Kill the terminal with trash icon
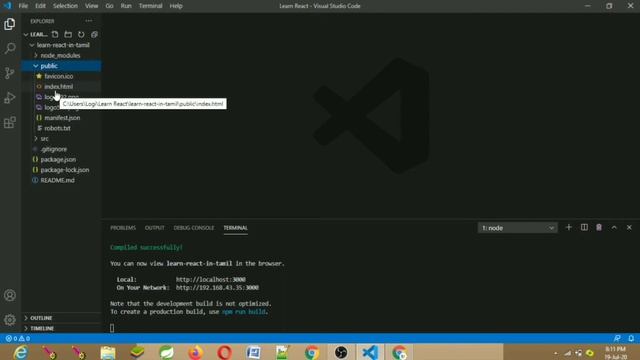640x360 pixels. [x=599, y=227]
